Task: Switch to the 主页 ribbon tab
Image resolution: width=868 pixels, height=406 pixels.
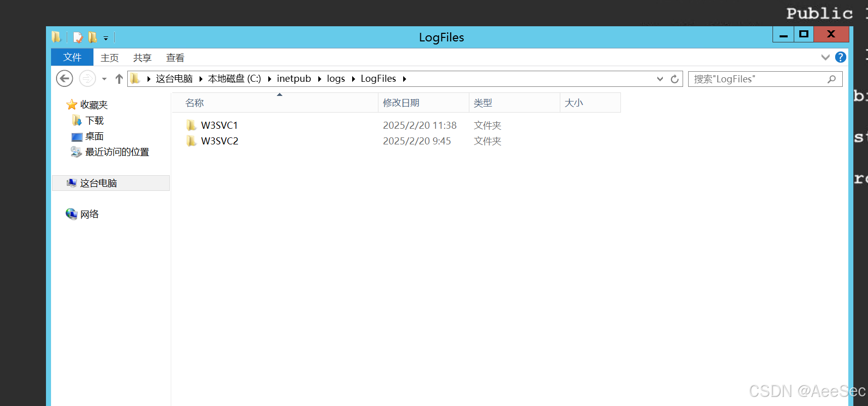Action: pos(110,58)
